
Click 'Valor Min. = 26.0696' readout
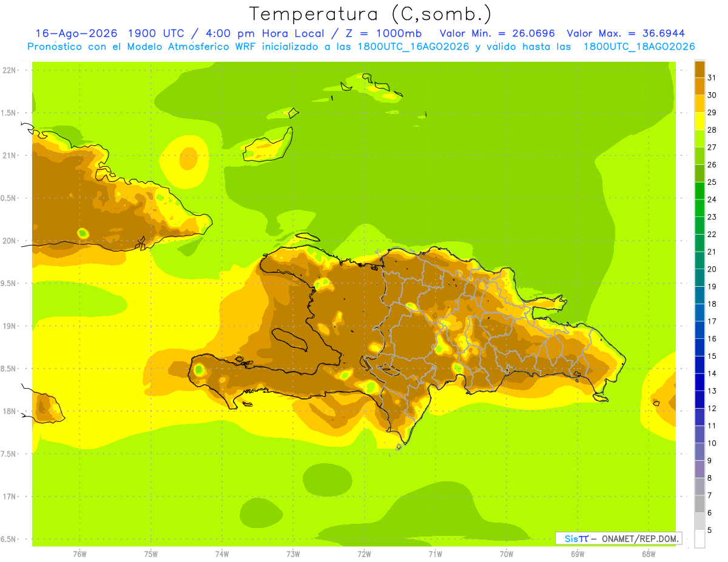coord(497,33)
